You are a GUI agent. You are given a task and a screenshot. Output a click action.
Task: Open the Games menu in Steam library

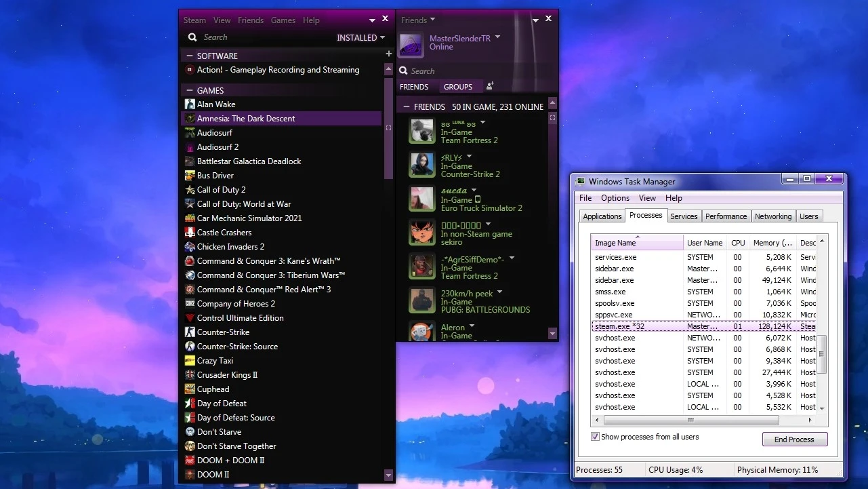click(283, 20)
